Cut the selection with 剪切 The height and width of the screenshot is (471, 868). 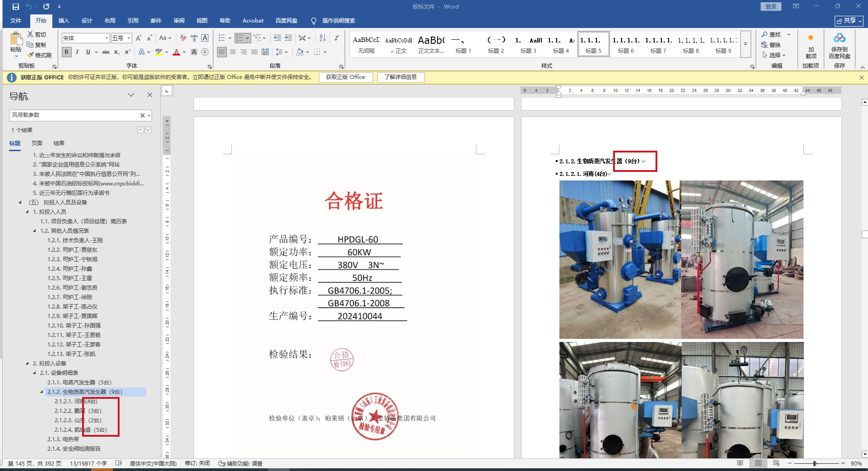tap(37, 35)
